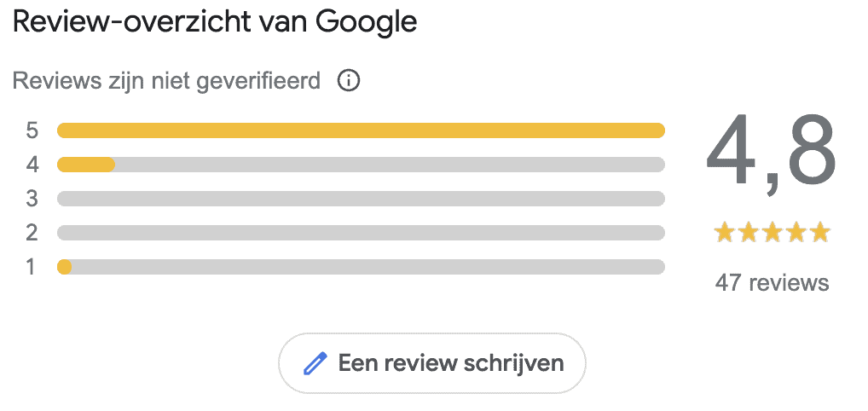Open the '47 reviews' link
The image size is (868, 411).
point(772,282)
